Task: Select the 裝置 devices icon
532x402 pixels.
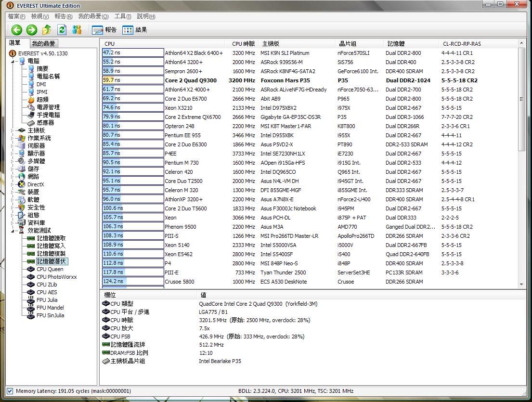Action: pyautogui.click(x=22, y=192)
